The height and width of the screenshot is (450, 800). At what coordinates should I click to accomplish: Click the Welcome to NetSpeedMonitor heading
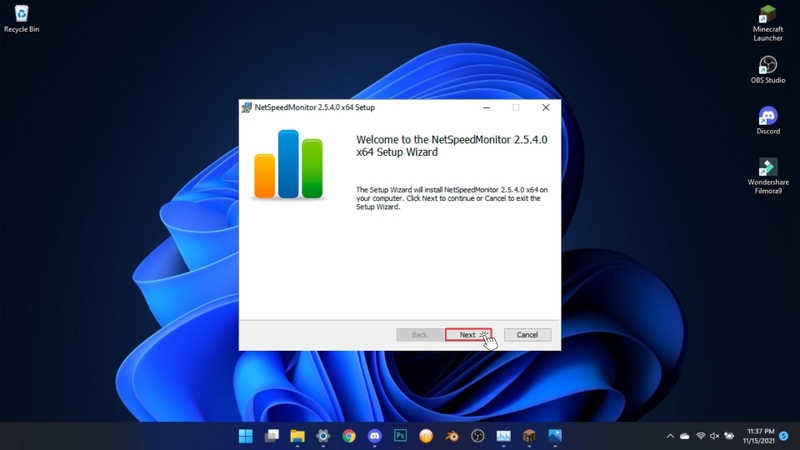click(452, 146)
